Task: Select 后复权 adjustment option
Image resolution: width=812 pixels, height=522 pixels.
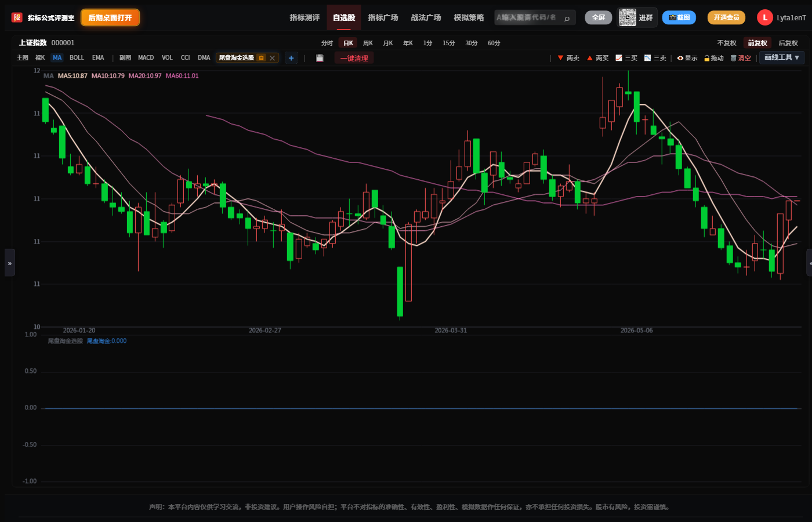Action: pos(788,43)
